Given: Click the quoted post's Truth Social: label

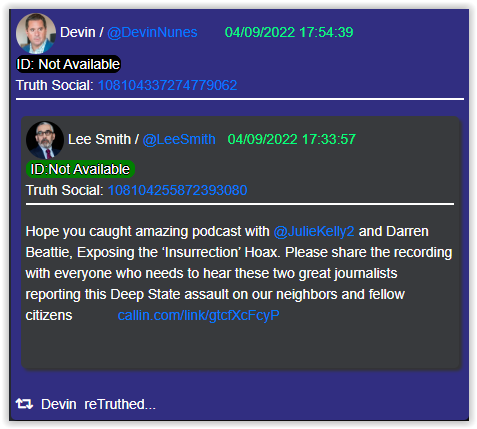Looking at the screenshot, I should click(65, 190).
